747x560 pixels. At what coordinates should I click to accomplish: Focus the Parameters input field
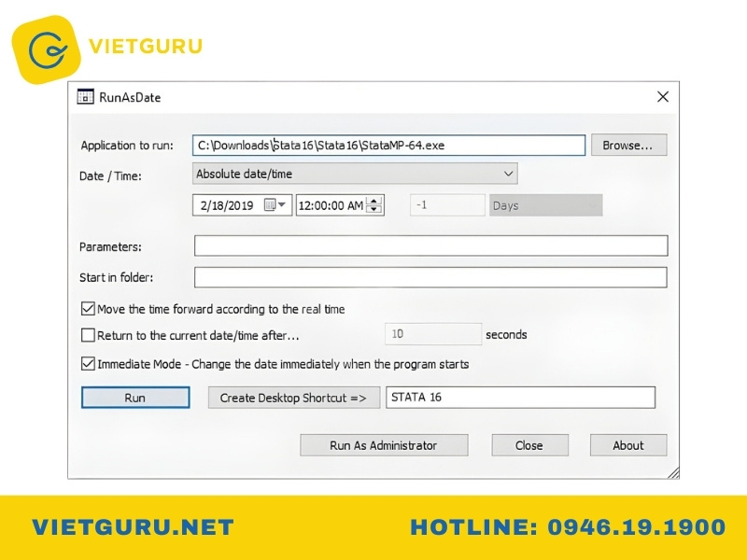click(430, 245)
